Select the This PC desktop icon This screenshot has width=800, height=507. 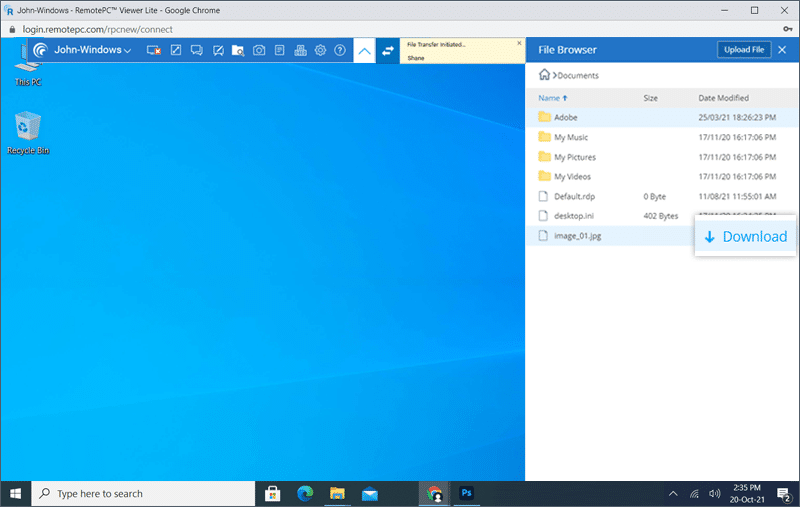point(28,65)
